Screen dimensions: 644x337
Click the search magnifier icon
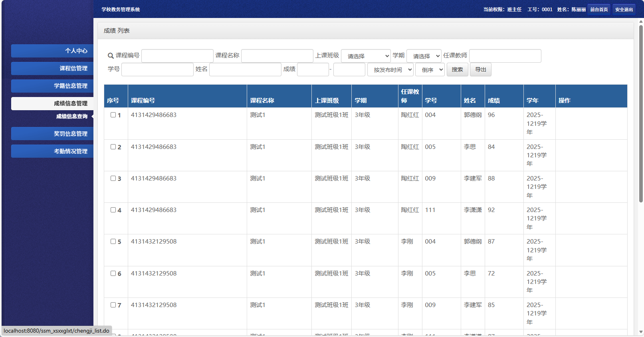pyautogui.click(x=111, y=56)
